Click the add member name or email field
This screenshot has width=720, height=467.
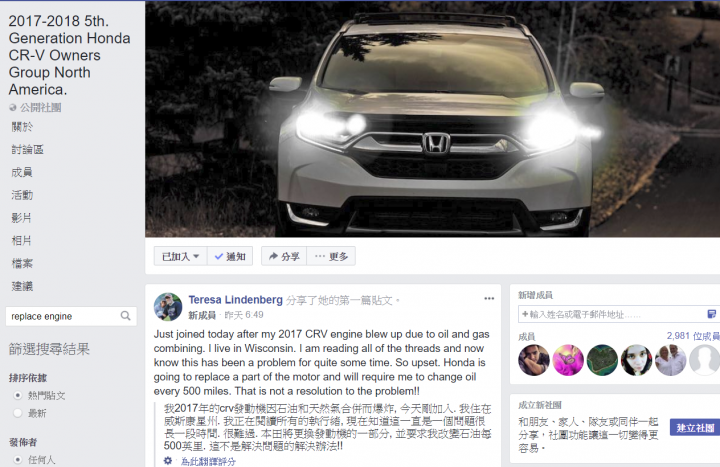612,314
